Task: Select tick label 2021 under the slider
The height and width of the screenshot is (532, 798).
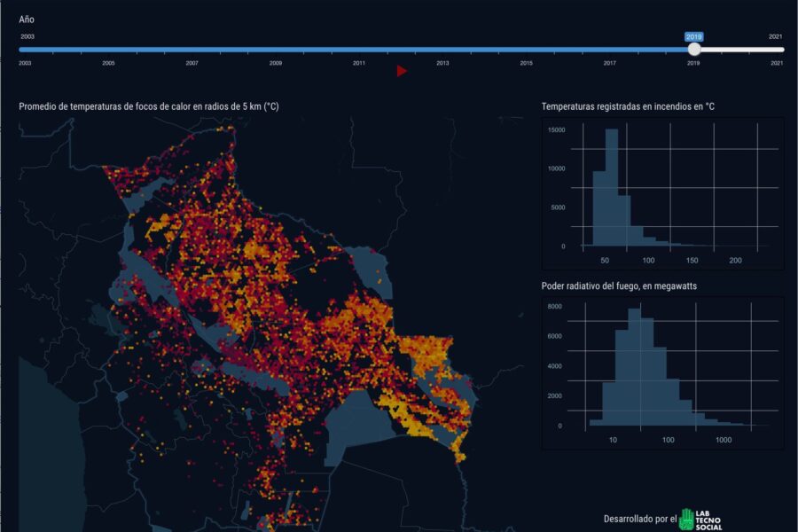Action: coord(777,63)
